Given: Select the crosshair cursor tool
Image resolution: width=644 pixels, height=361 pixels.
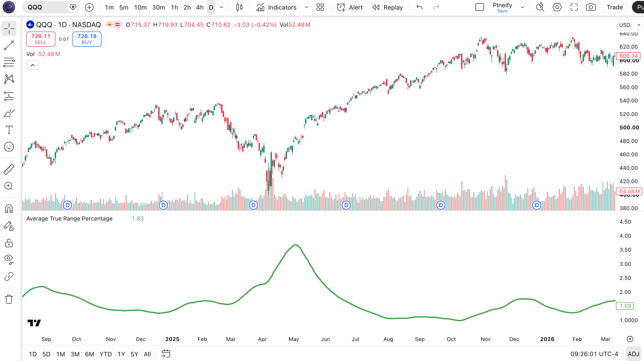Looking at the screenshot, I should tap(9, 28).
